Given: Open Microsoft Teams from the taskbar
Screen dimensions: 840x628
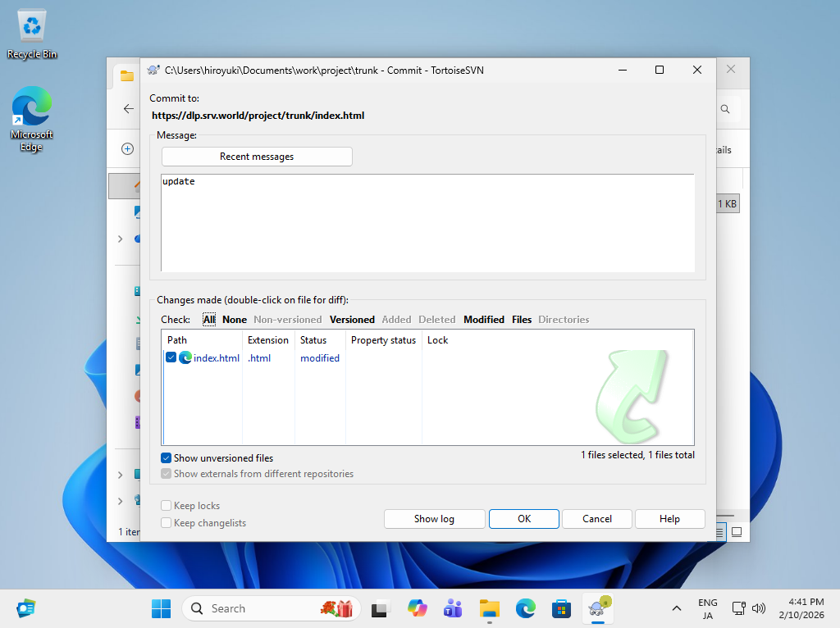Looking at the screenshot, I should coord(453,608).
